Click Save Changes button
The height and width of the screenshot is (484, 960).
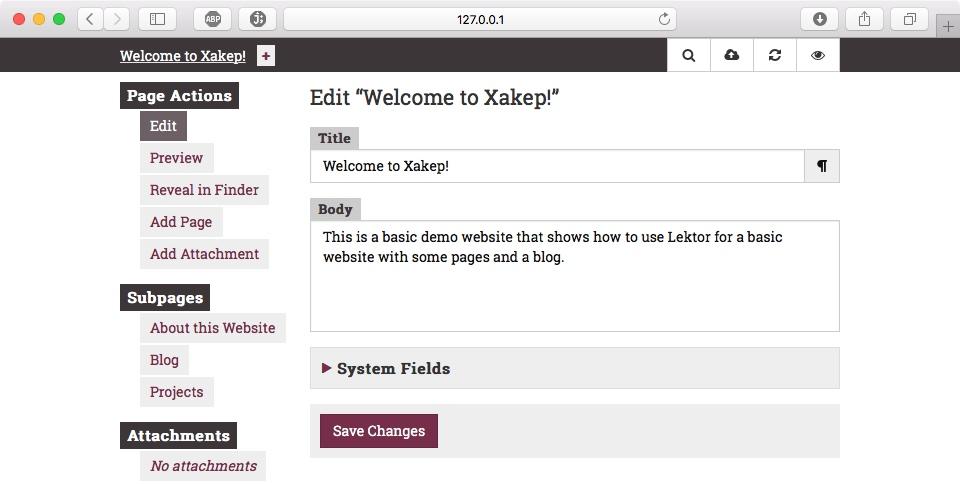pos(379,431)
